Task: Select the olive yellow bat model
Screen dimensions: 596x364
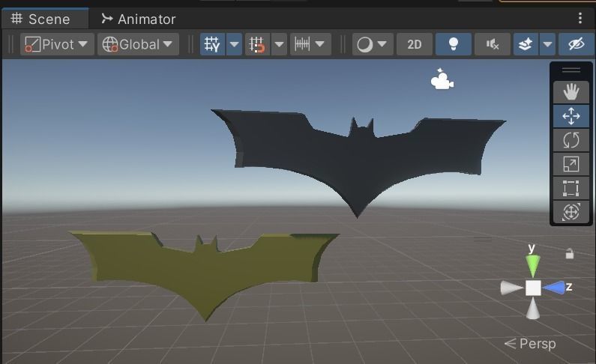Action: point(205,271)
